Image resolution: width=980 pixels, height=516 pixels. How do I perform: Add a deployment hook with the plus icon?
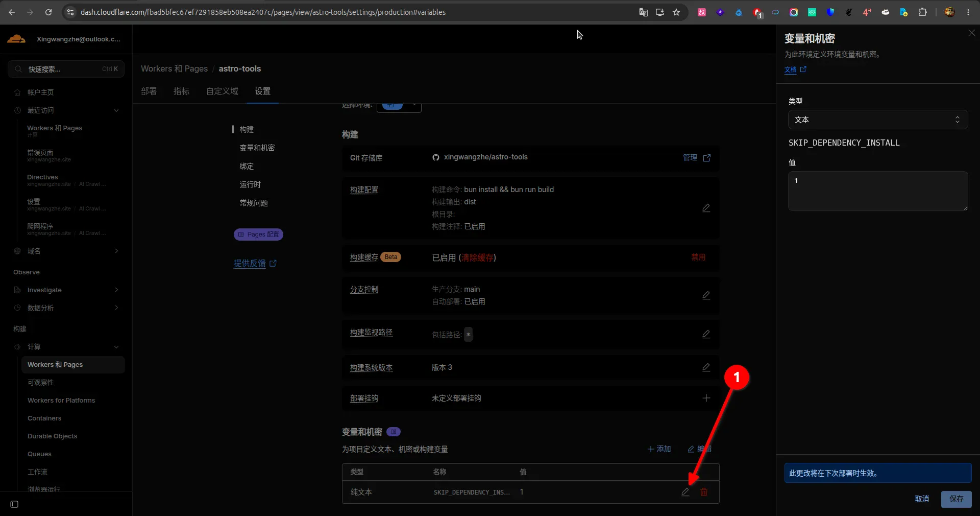pos(706,398)
